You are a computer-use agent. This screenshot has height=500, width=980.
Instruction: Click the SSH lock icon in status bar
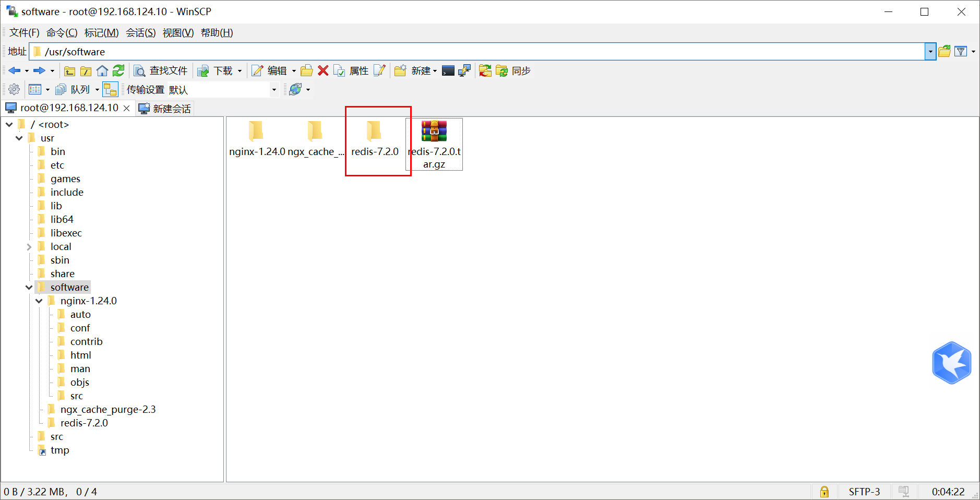click(824, 491)
